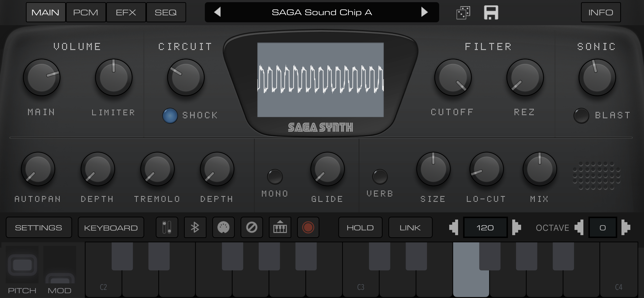Open the Bluetooth MIDI settings
The image size is (644, 298).
[195, 227]
